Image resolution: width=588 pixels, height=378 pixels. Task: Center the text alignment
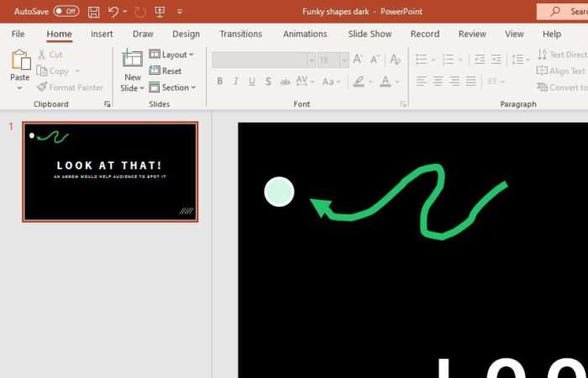click(x=438, y=81)
